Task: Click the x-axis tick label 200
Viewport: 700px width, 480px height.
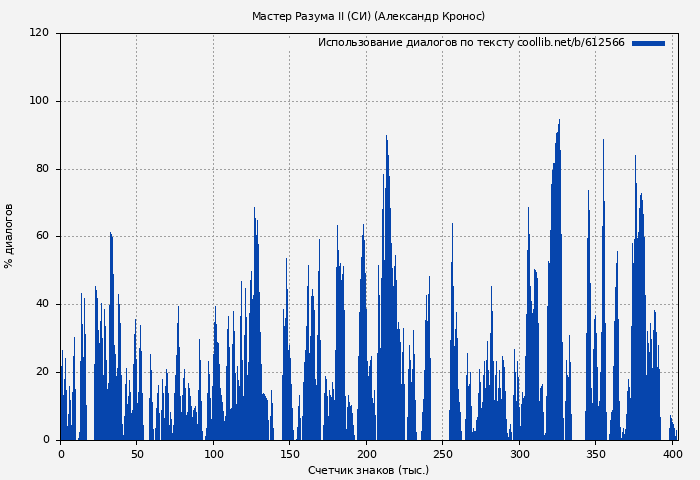Action: 366,454
